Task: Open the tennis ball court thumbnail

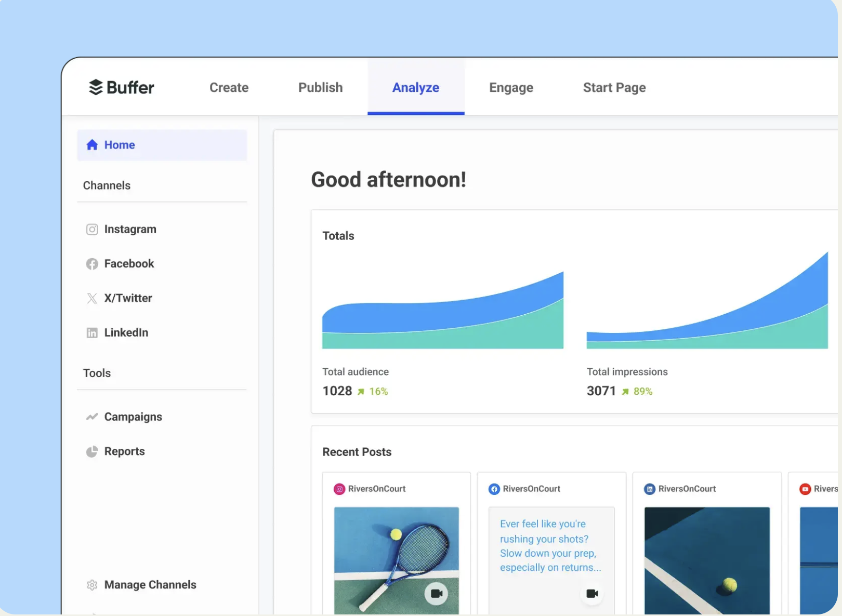Action: [707, 560]
